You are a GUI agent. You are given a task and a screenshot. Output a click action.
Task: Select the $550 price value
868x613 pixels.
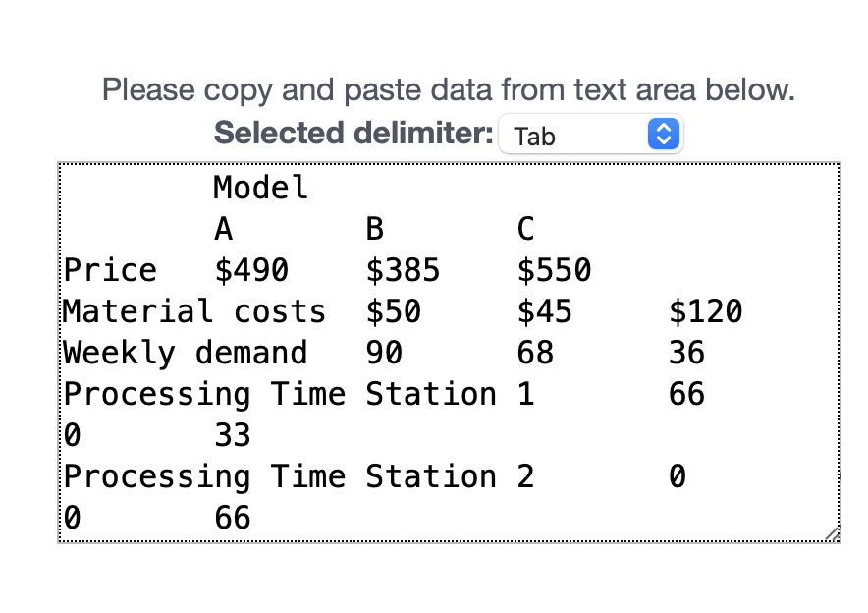[555, 270]
